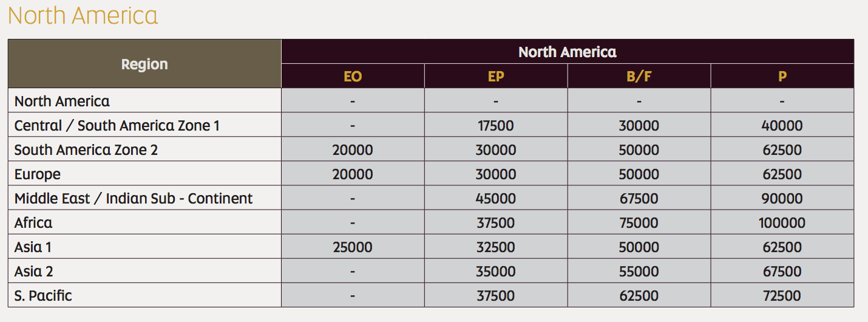Click the 25000 EO value for Asia 1
Screen dimensions: 868x322
click(353, 247)
